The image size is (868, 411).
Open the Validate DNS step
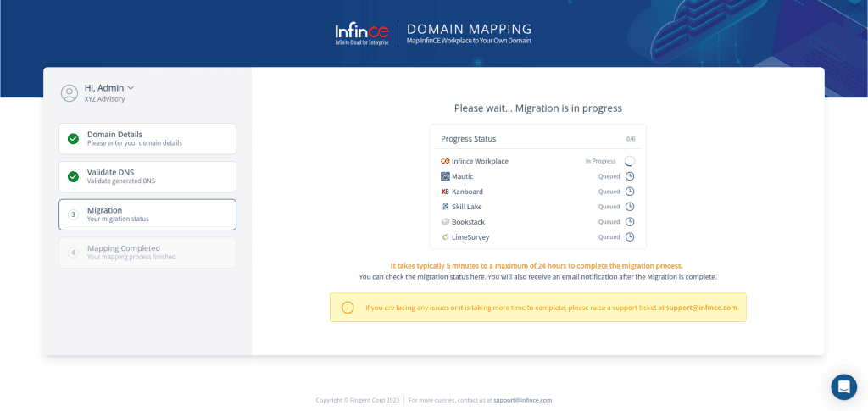tap(147, 176)
